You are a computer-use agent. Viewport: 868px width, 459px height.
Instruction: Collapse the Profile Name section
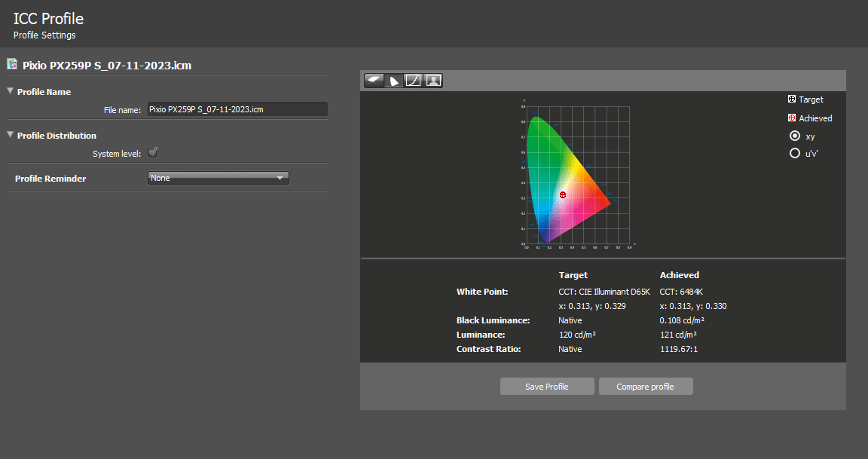tap(11, 92)
